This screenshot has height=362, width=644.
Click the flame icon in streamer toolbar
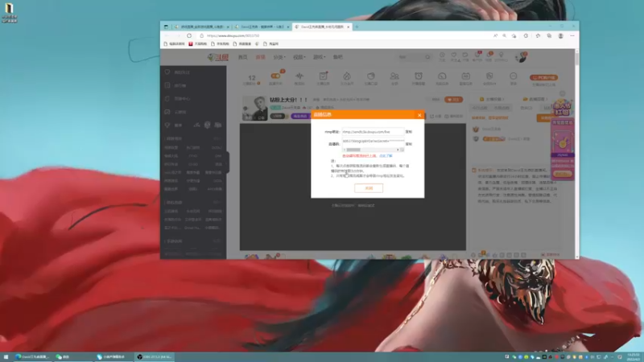(x=347, y=76)
